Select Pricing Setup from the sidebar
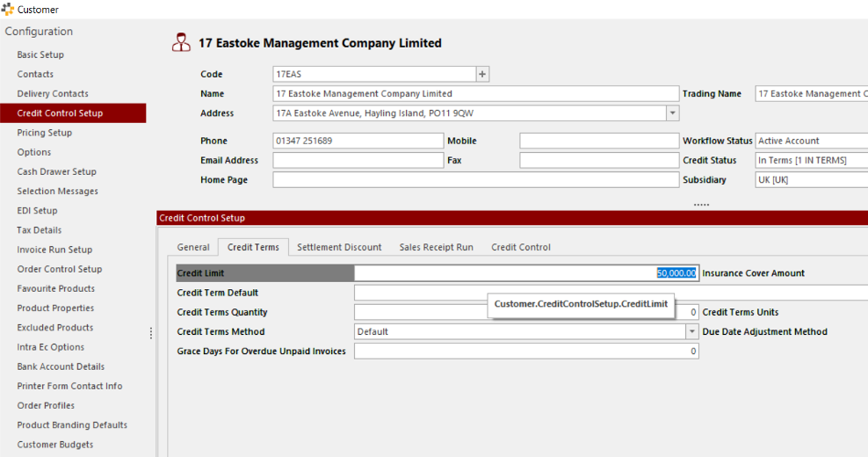 [45, 133]
